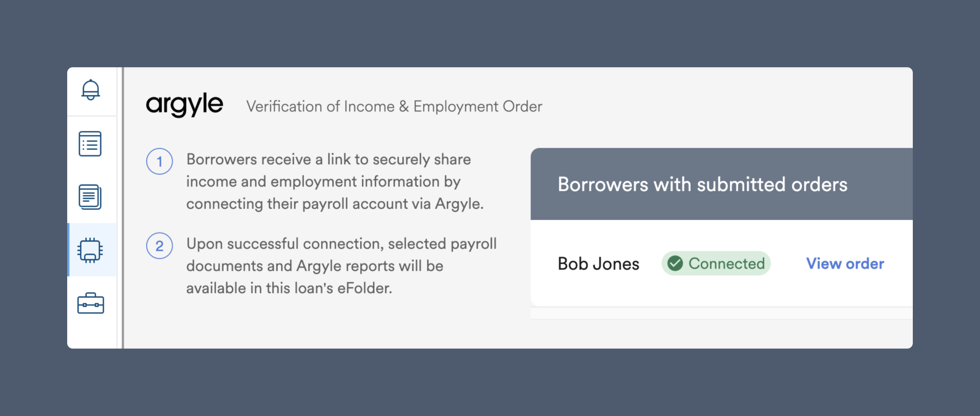Open the toolbox icon at sidebar bottom
This screenshot has width=980, height=416.
pos(91,303)
